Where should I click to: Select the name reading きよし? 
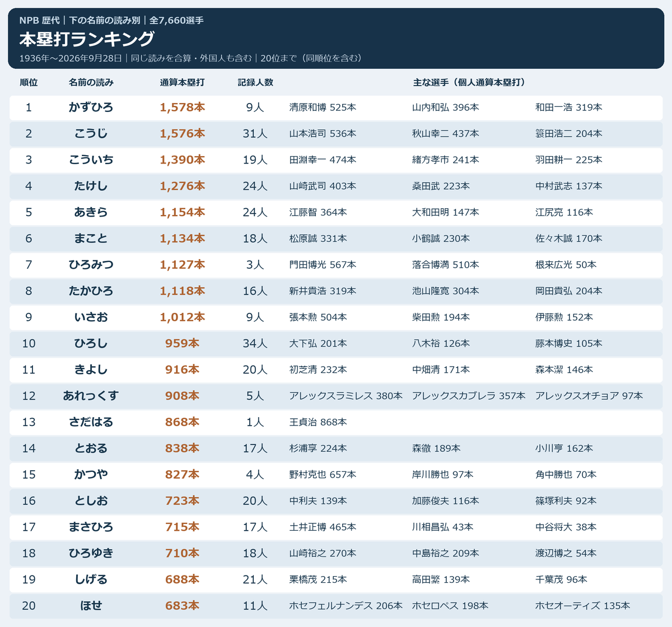tap(91, 370)
